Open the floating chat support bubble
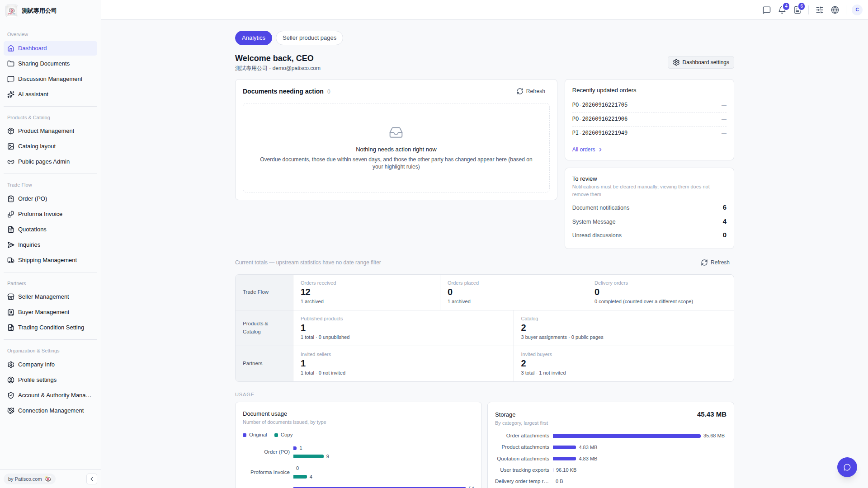Screen dimensions: 868x488 pyautogui.click(x=847, y=467)
